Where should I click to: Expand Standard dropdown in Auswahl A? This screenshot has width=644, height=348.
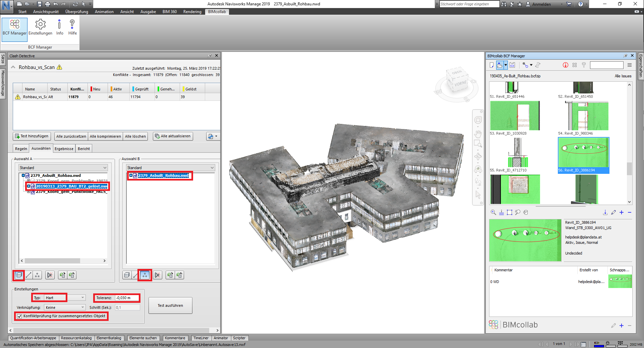pyautogui.click(x=63, y=168)
